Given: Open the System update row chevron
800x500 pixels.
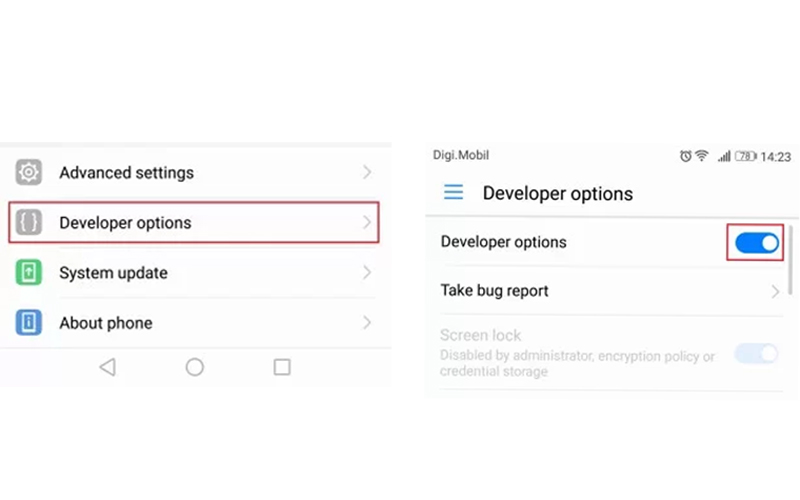Looking at the screenshot, I should (367, 272).
